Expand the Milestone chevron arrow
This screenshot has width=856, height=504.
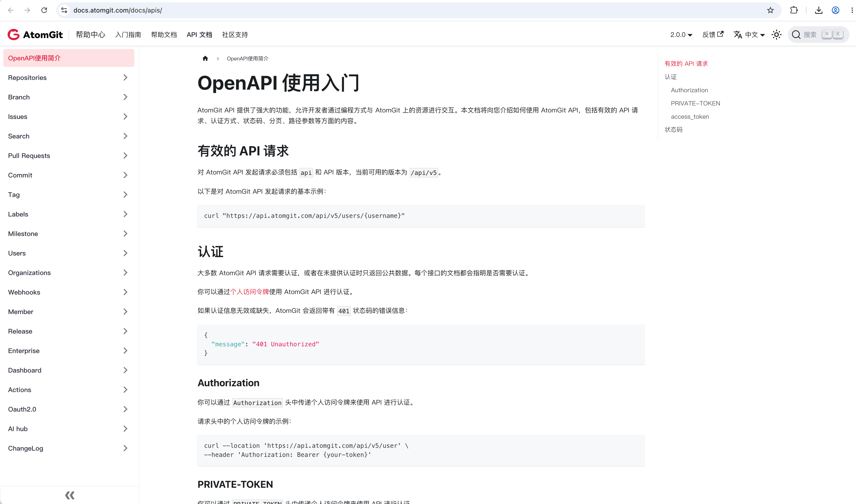pyautogui.click(x=125, y=234)
